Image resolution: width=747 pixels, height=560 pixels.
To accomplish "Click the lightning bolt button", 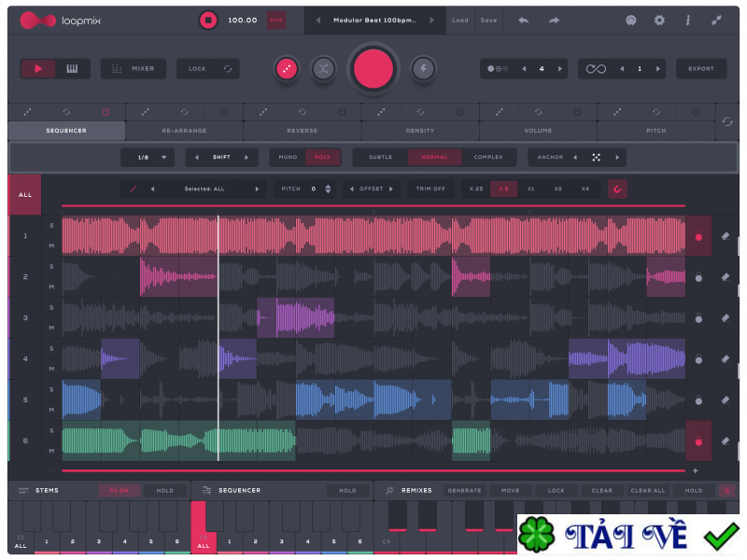I will point(423,68).
